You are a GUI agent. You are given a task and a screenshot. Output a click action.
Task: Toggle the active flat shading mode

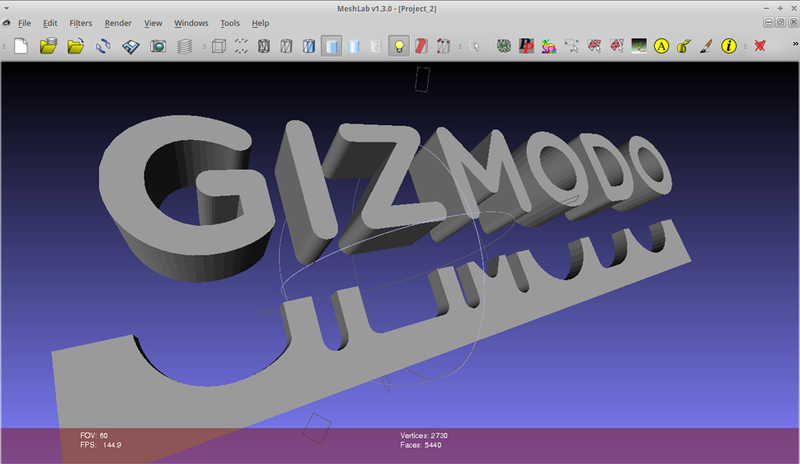point(332,46)
